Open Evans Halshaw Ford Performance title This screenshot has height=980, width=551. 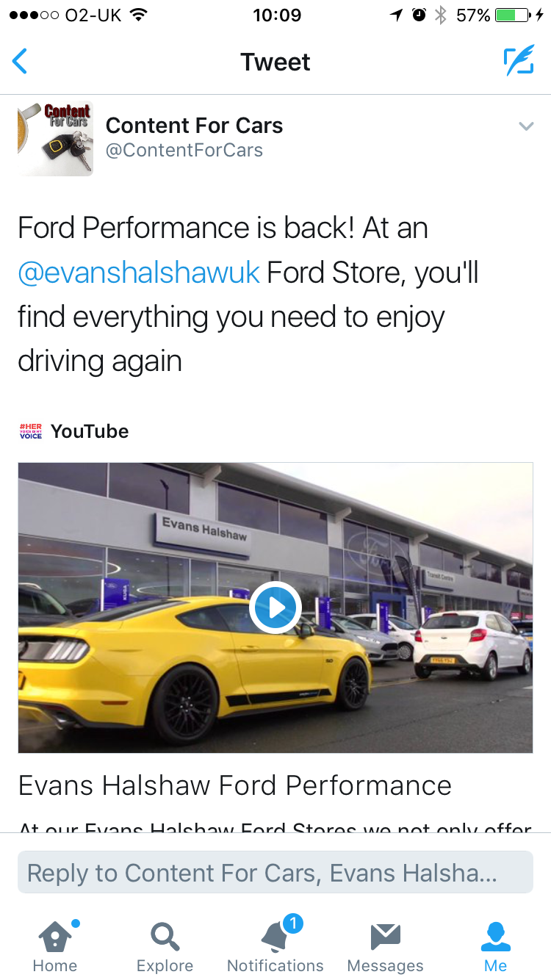pos(234,785)
